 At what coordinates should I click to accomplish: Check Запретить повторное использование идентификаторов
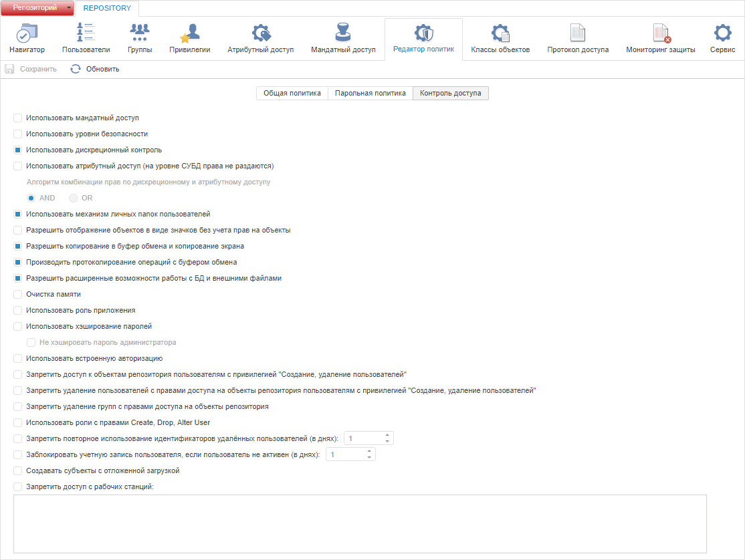coord(17,438)
